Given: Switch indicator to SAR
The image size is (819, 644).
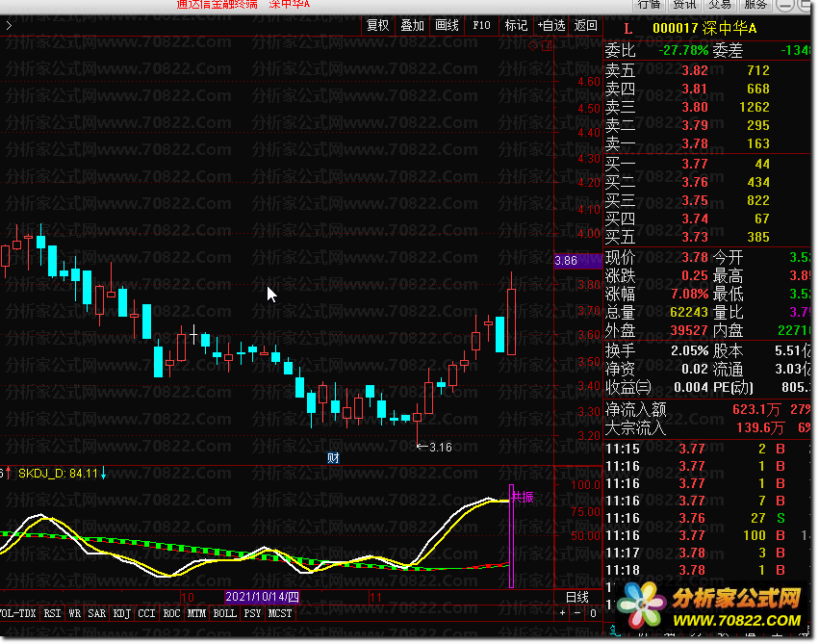Looking at the screenshot, I should 96,613.
